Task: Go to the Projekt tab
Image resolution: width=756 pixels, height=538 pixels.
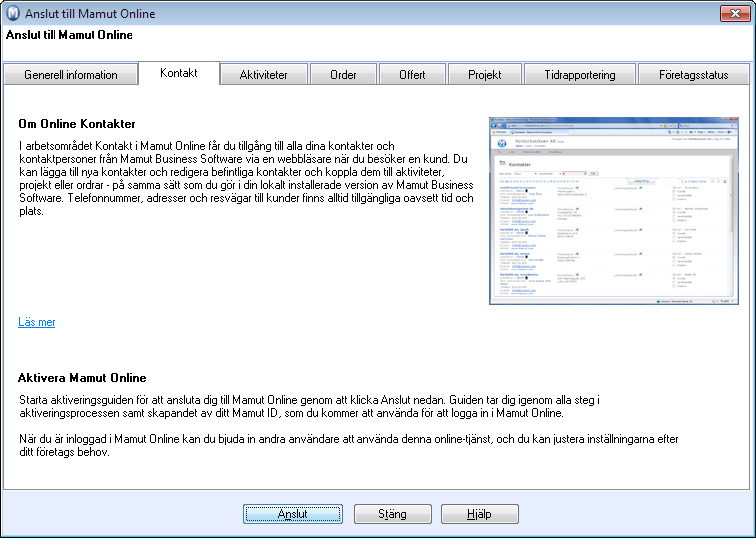Action: pyautogui.click(x=485, y=75)
